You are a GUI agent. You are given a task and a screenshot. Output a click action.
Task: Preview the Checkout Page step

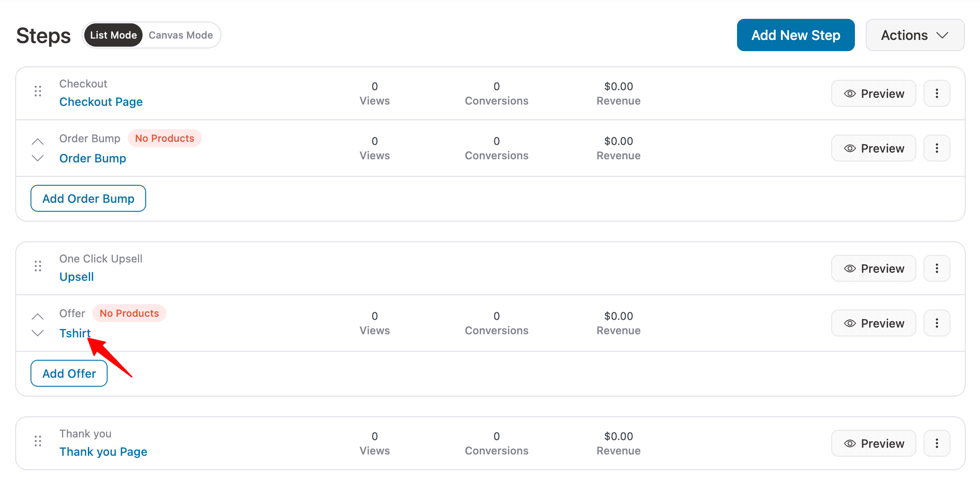click(873, 93)
